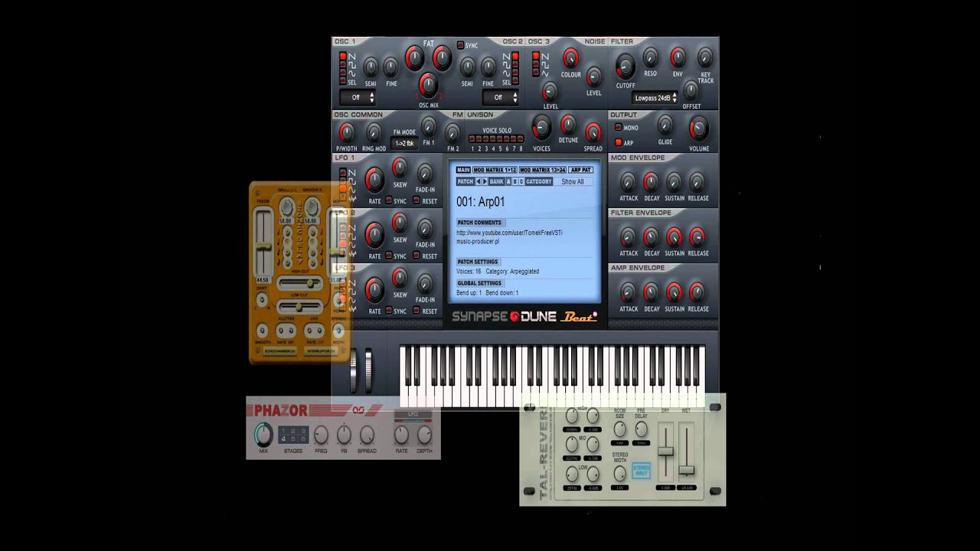This screenshot has width=980, height=551.
Task: Click the OSC 1 SEMI knob
Action: coord(371,67)
